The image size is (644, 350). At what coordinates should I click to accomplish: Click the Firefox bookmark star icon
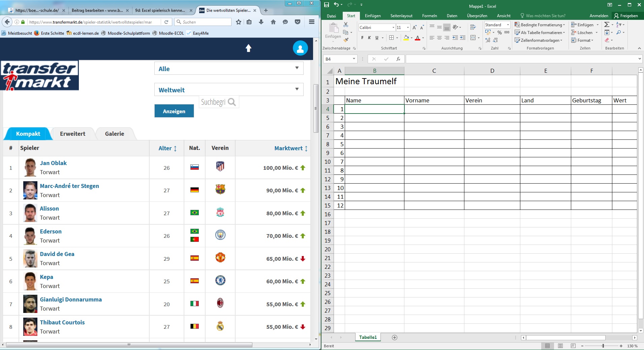click(x=239, y=22)
